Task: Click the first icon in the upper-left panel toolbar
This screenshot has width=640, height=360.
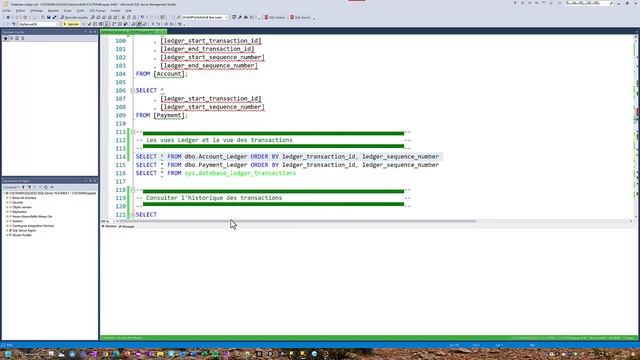Action: (6, 38)
